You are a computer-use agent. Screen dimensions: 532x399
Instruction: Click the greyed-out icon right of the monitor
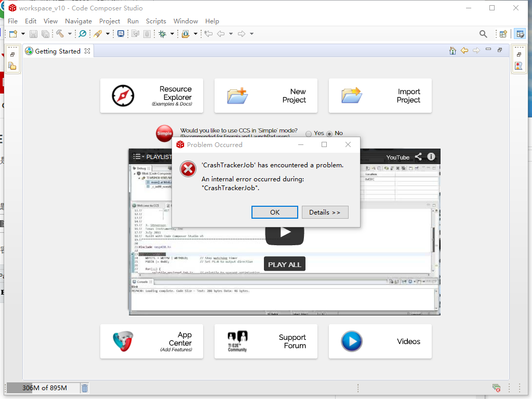click(136, 34)
